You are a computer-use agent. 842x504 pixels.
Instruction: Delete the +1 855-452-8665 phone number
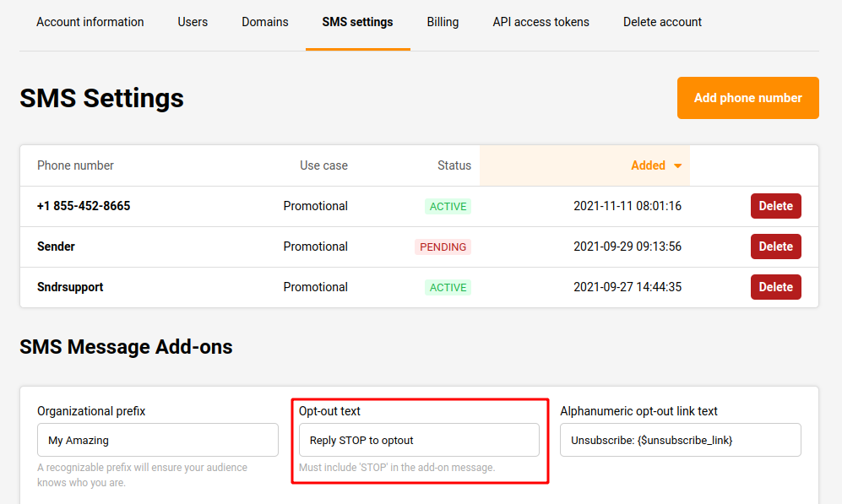(x=775, y=206)
